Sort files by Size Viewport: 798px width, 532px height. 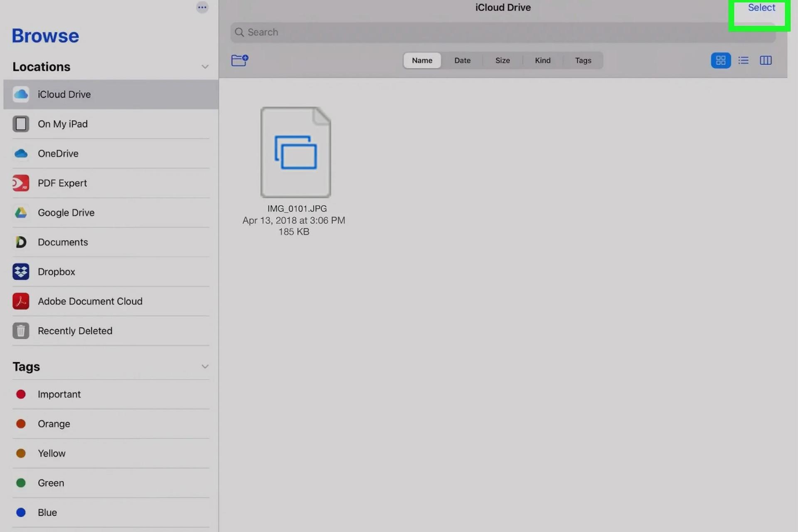click(x=502, y=61)
